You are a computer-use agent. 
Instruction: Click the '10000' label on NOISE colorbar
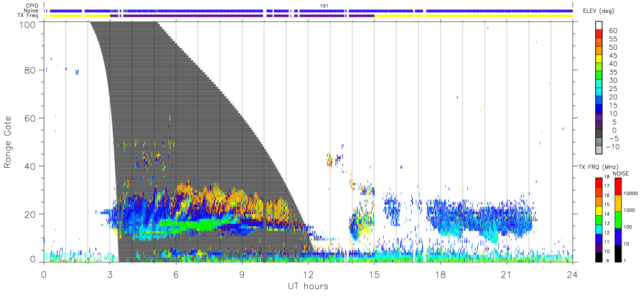[631, 194]
